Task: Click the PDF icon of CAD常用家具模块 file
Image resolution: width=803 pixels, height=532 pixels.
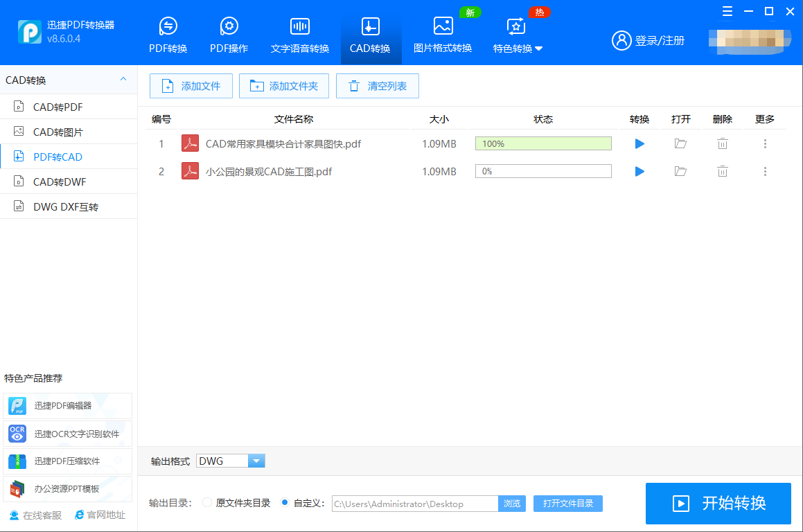Action: 190,143
